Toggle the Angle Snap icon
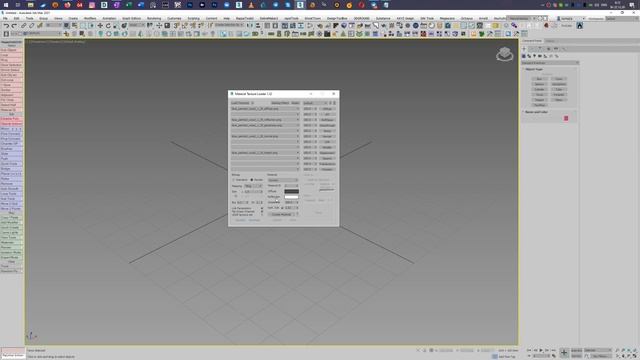Screen dimensions: 640x360 184,25
